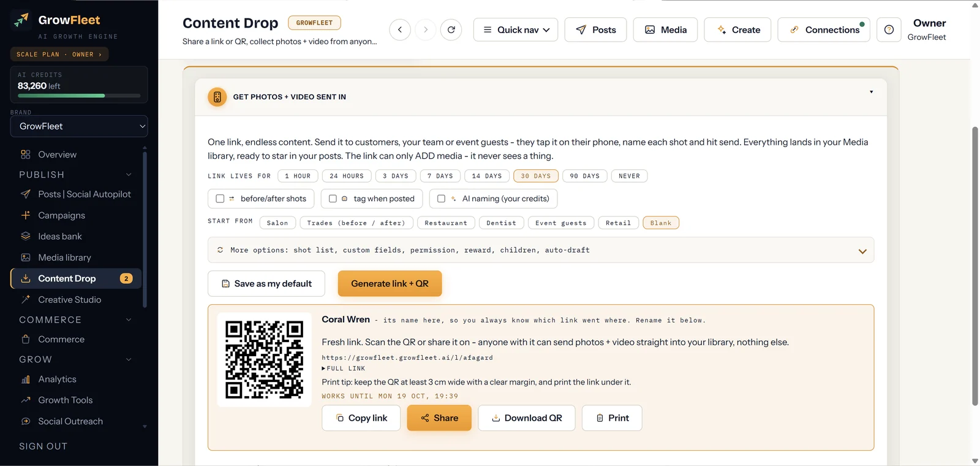Collapse the Commerce sidebar section
Screen dimensions: 980x466
pos(129,320)
